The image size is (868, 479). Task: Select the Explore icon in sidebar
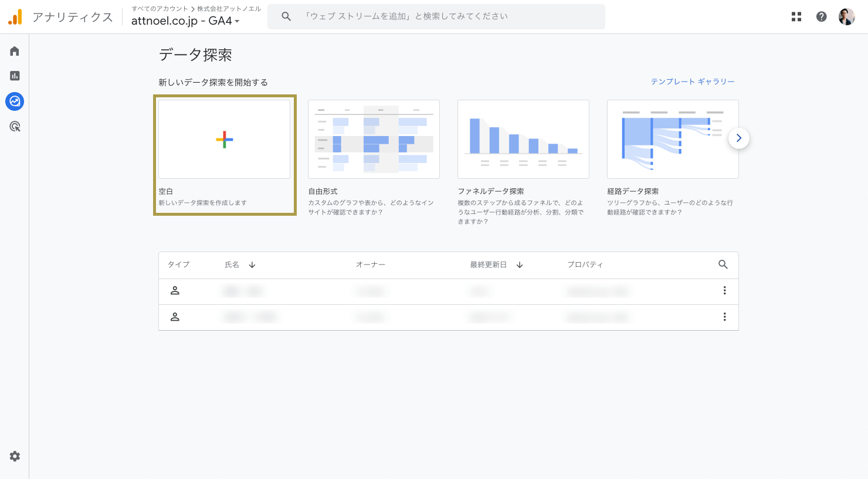click(15, 101)
